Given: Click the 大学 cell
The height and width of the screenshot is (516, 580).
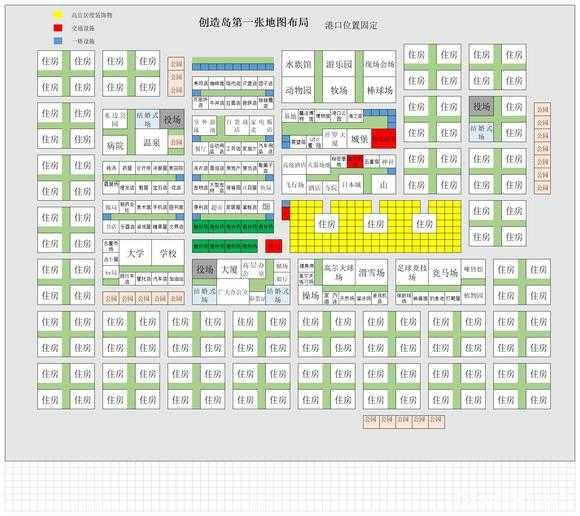Looking at the screenshot, I should pyautogui.click(x=135, y=253).
